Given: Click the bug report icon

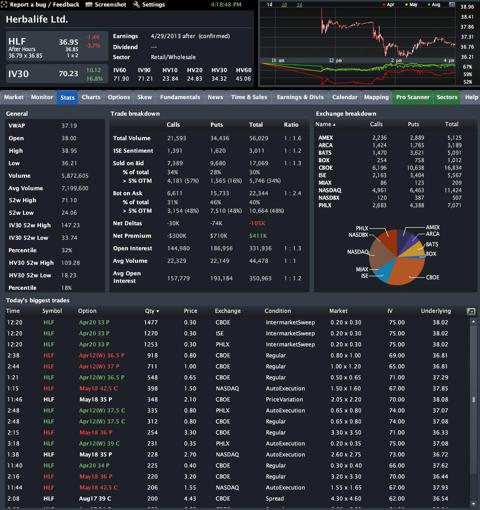Looking at the screenshot, I should coord(4,5).
